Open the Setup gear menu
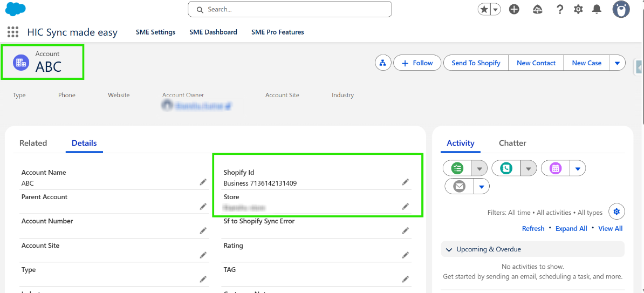 click(x=578, y=9)
